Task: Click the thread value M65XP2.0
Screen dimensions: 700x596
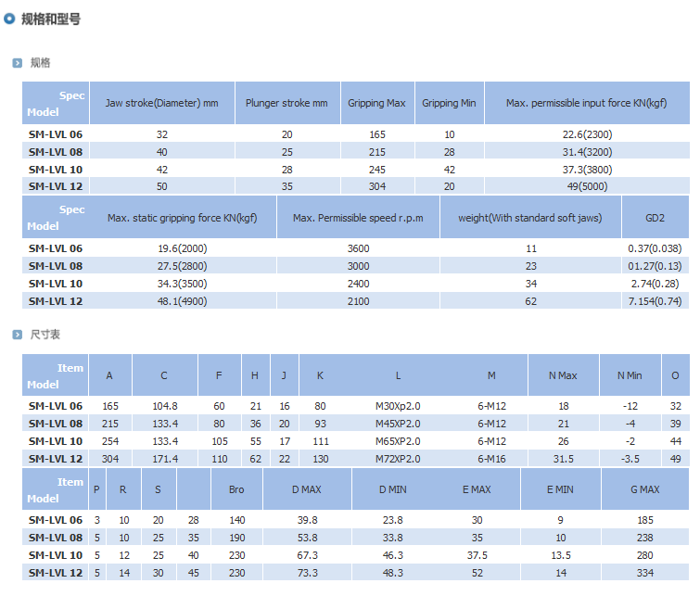Action: [x=398, y=441]
